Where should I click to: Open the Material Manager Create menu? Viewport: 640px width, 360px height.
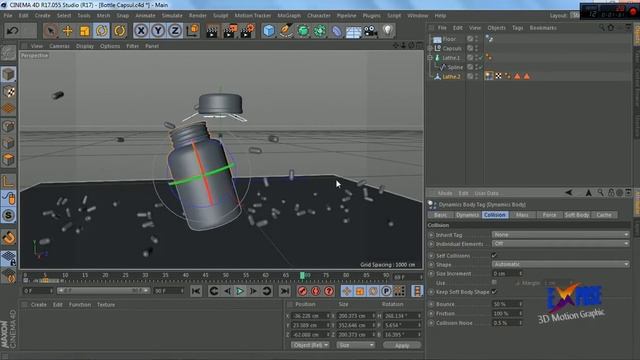(39, 305)
